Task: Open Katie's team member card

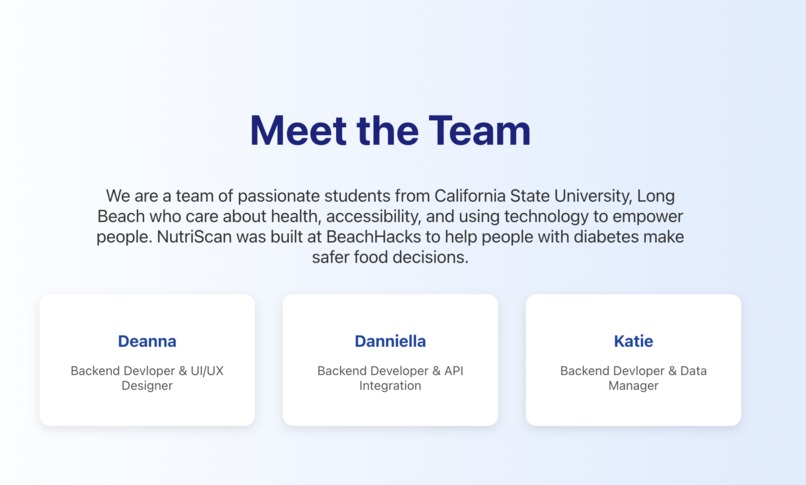Action: [633, 360]
